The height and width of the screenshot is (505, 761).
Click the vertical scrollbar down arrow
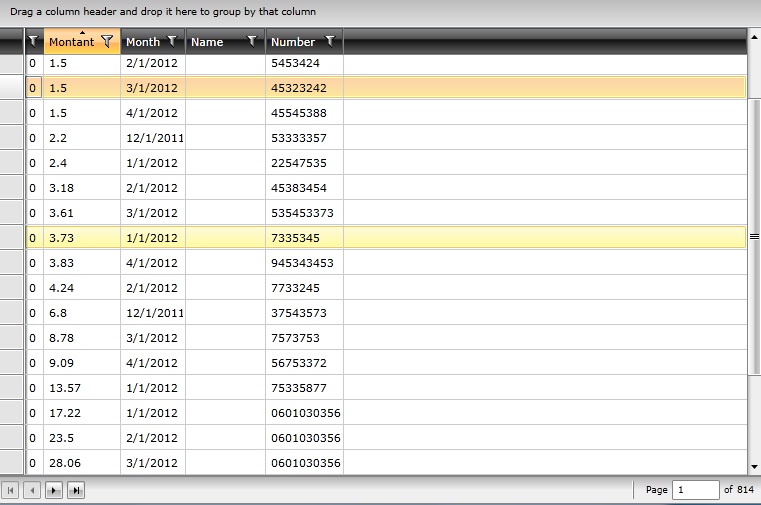pyautogui.click(x=754, y=467)
